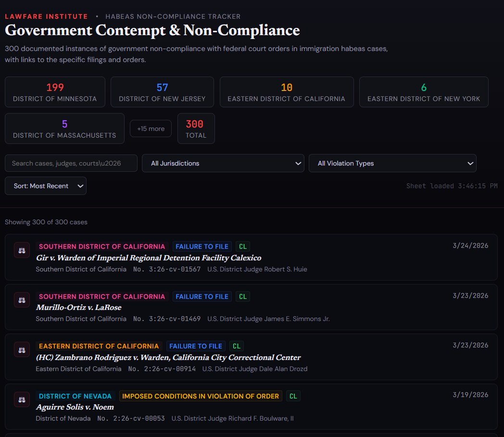Click case number 2:26-cv-00914
The image size is (504, 437).
(162, 369)
